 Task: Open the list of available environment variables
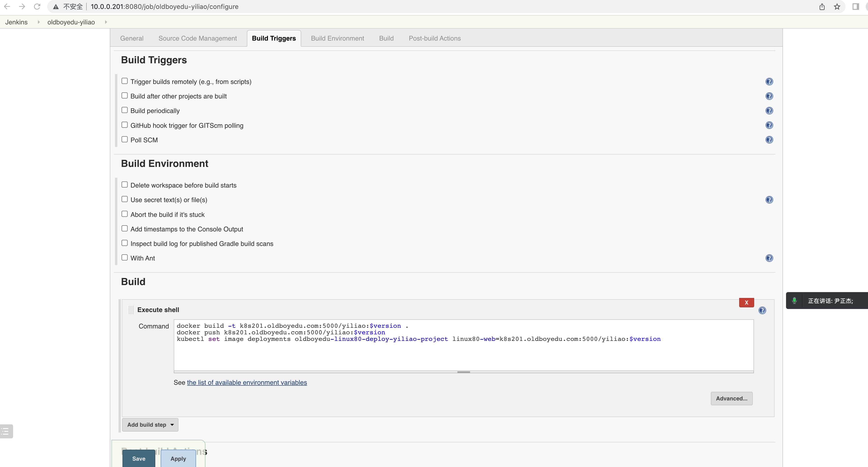tap(247, 382)
